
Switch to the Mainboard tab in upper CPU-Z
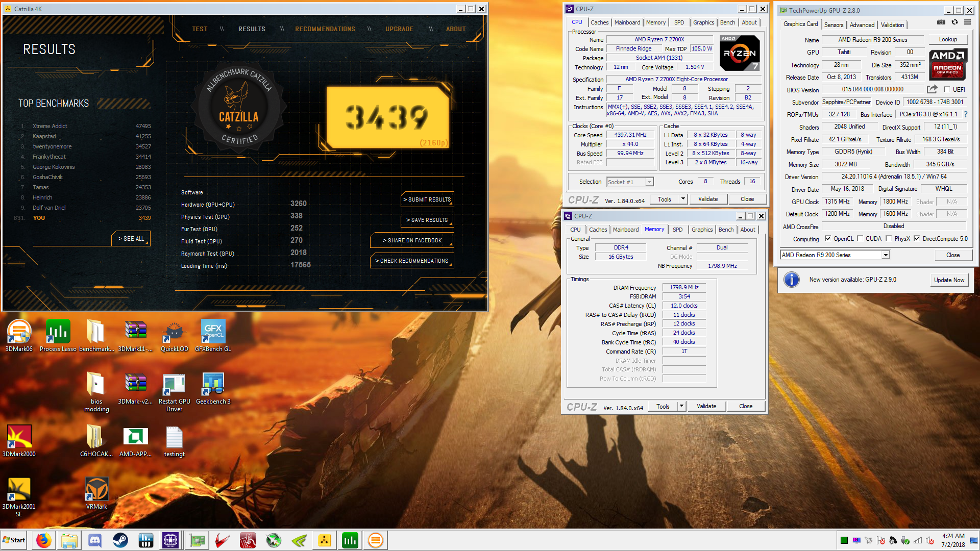tap(627, 22)
